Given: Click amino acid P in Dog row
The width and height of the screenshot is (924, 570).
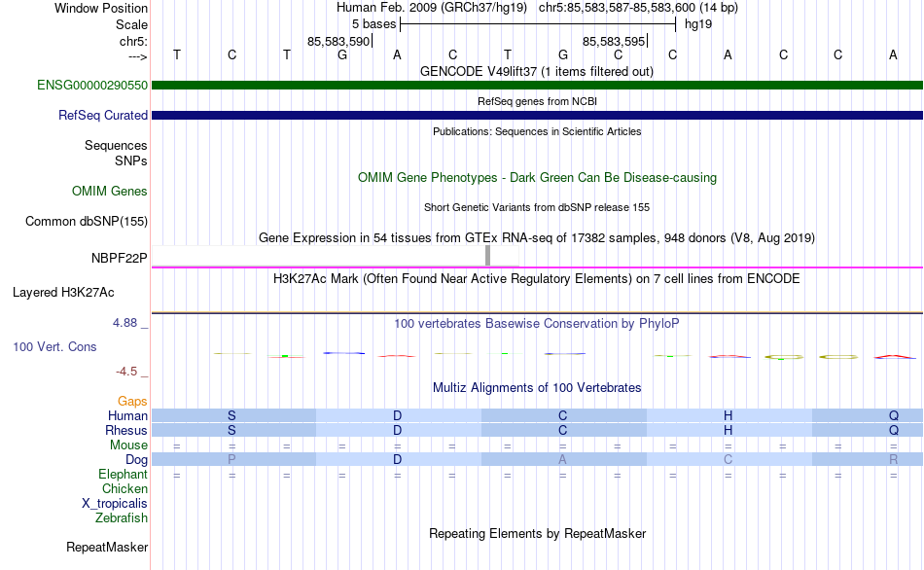Looking at the screenshot, I should [x=231, y=459].
